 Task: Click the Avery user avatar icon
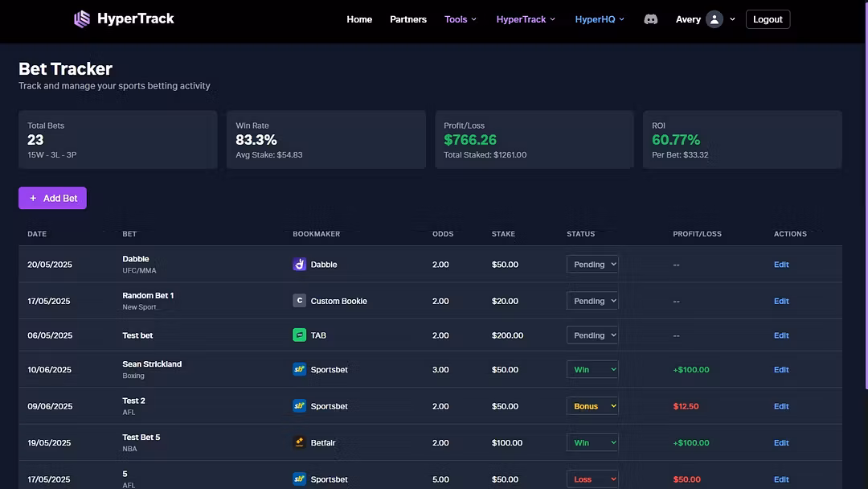coord(714,19)
